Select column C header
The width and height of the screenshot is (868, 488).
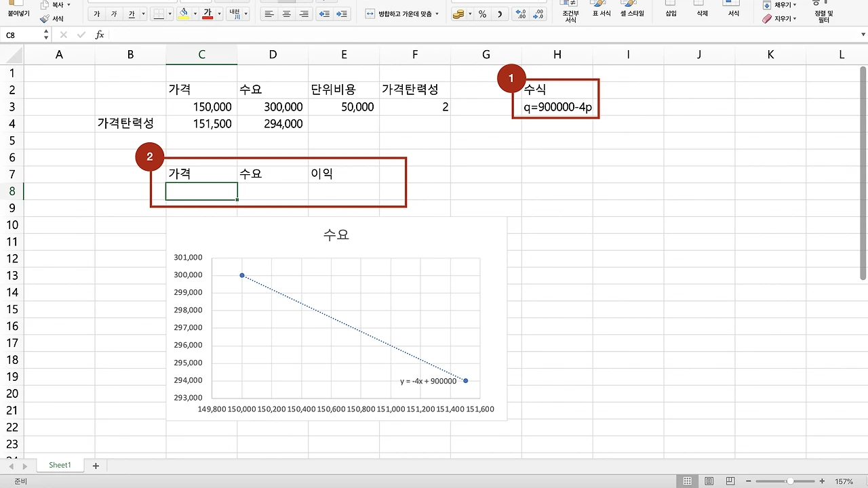201,55
